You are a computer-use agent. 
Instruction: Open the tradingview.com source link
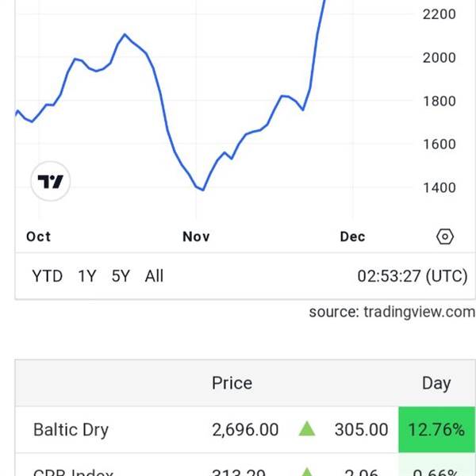pos(392,312)
